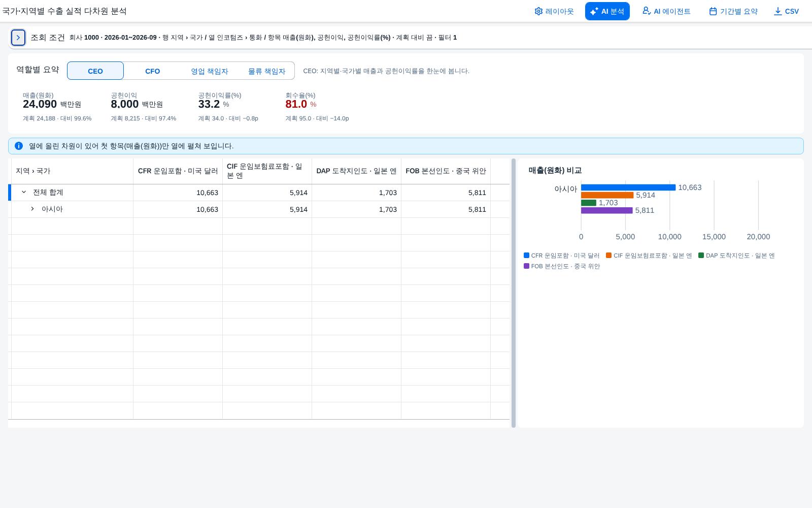Image resolution: width=812 pixels, height=508 pixels.
Task: Click the AI 분석 button
Action: click(607, 11)
